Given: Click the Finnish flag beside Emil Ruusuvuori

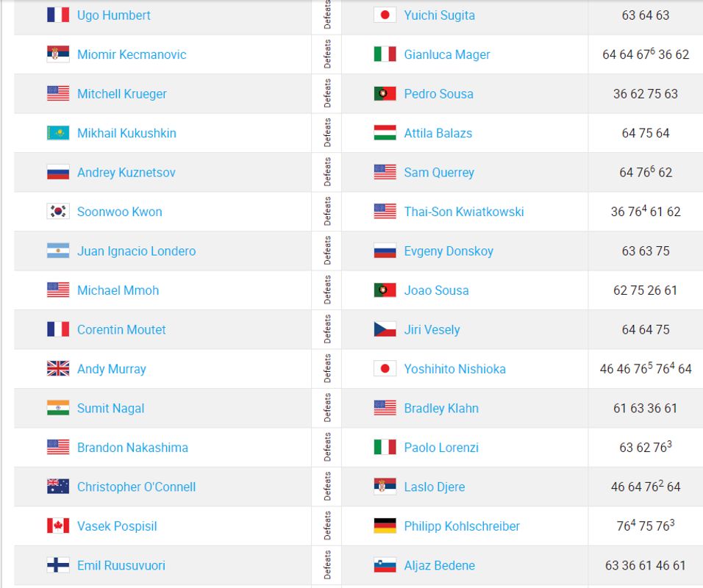Looking at the screenshot, I should click(58, 565).
